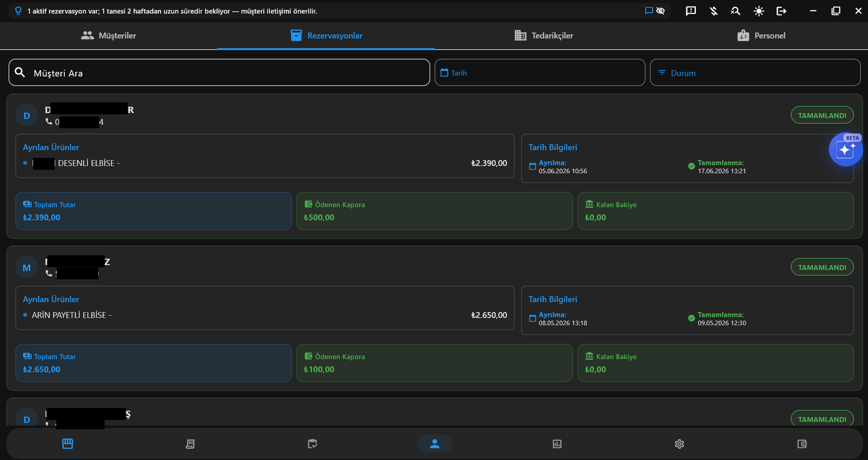Click the calendar icon beside 08.05.2026 13:18
This screenshot has width=868, height=460.
[x=532, y=318]
